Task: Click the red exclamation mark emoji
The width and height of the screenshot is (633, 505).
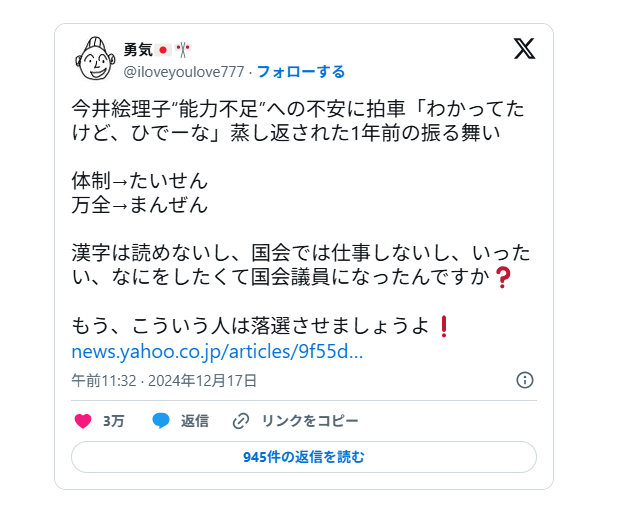Action: [x=444, y=326]
